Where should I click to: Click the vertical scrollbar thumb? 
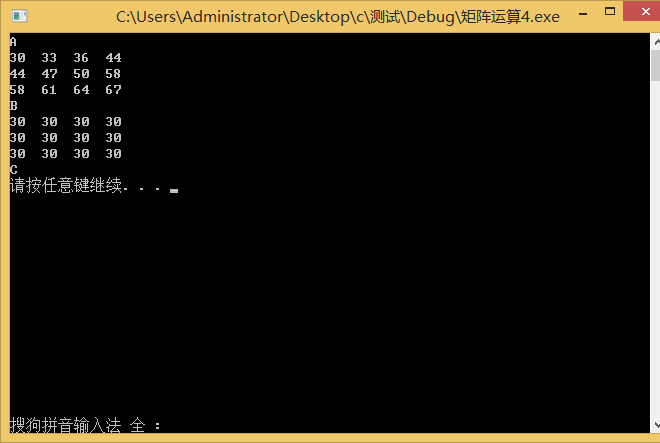tap(656, 66)
